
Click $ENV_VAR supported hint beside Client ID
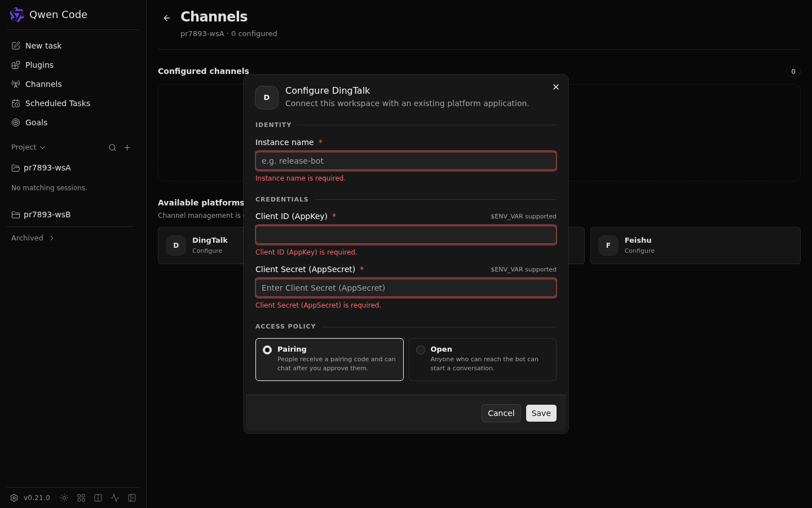click(x=523, y=216)
